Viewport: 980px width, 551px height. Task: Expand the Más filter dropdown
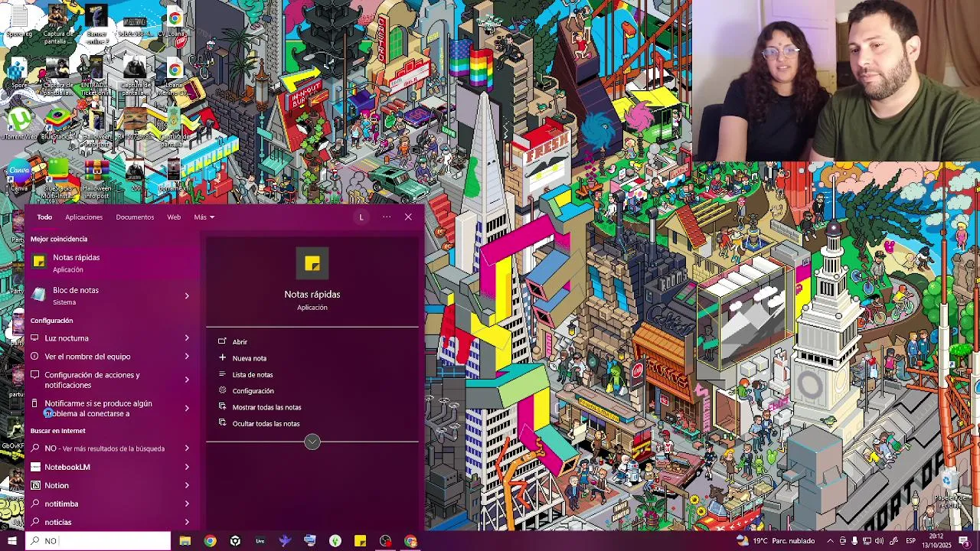tap(204, 217)
